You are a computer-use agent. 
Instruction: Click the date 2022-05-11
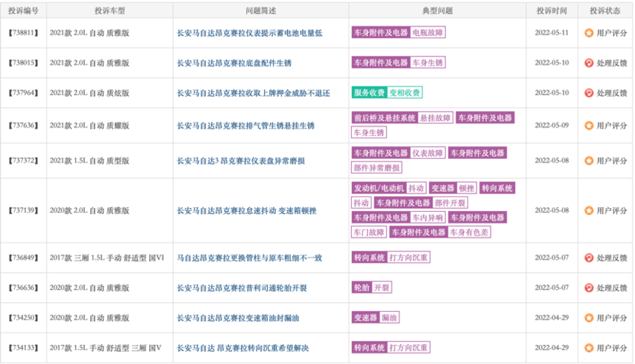(552, 33)
